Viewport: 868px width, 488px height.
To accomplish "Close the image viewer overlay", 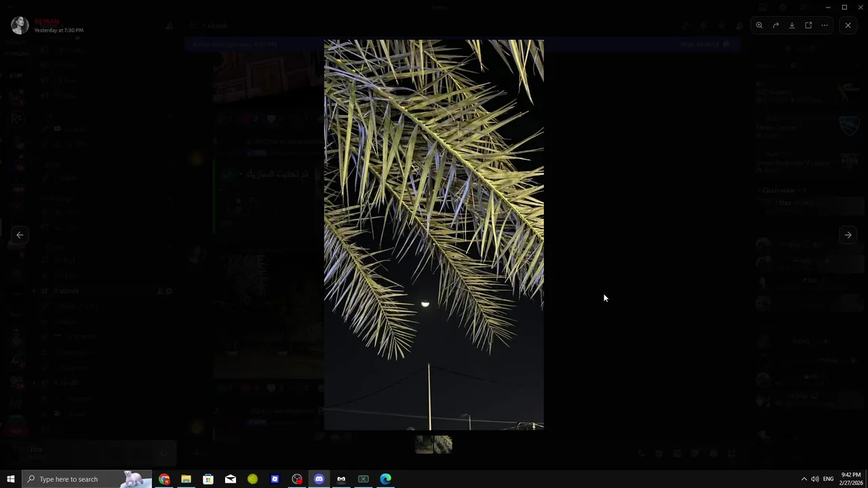I will [x=848, y=25].
